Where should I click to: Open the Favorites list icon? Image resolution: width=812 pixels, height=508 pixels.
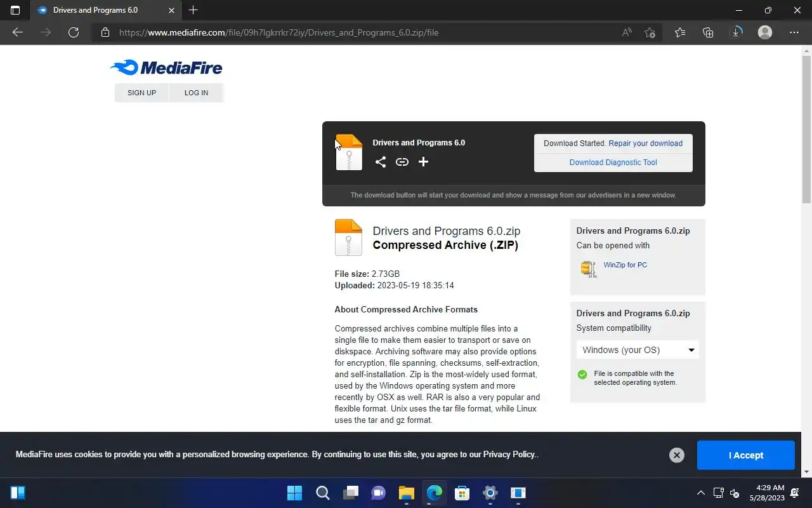coord(680,32)
